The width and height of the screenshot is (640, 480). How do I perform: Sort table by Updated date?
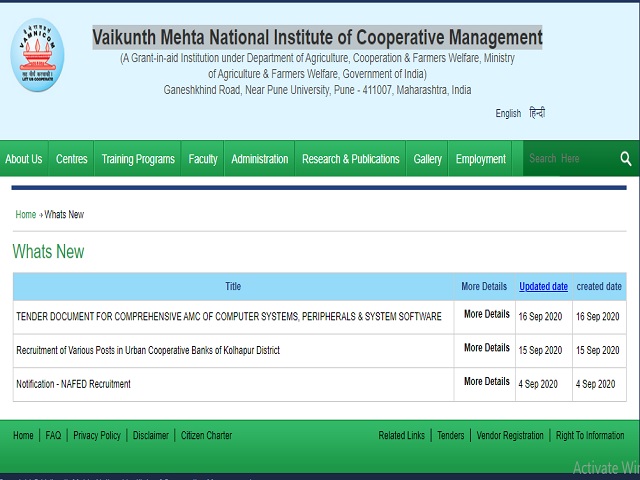point(543,287)
